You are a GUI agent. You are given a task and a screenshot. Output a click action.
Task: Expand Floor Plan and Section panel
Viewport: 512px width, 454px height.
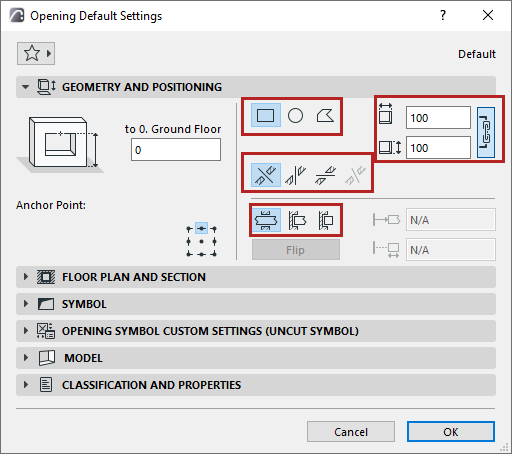26,277
